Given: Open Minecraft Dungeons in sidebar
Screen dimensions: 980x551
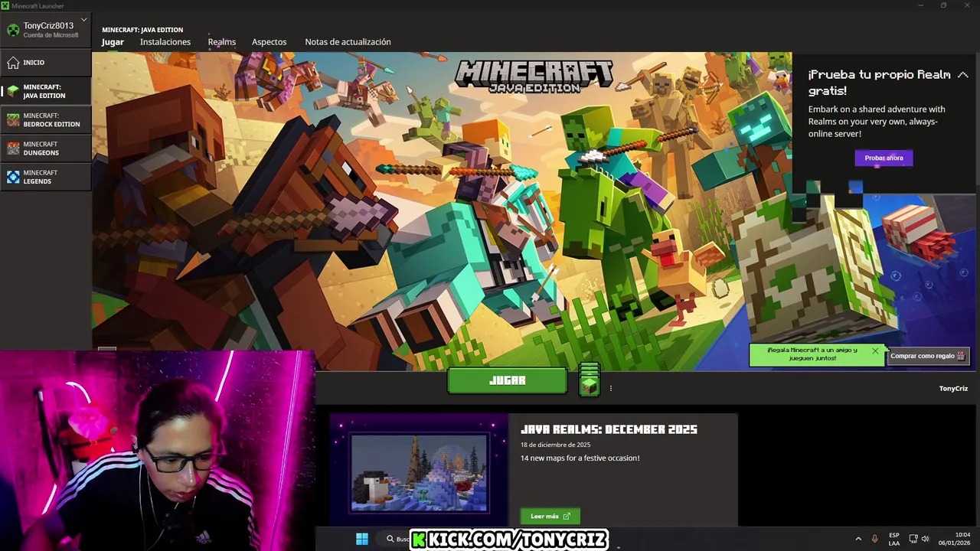Looking at the screenshot, I should (46, 148).
